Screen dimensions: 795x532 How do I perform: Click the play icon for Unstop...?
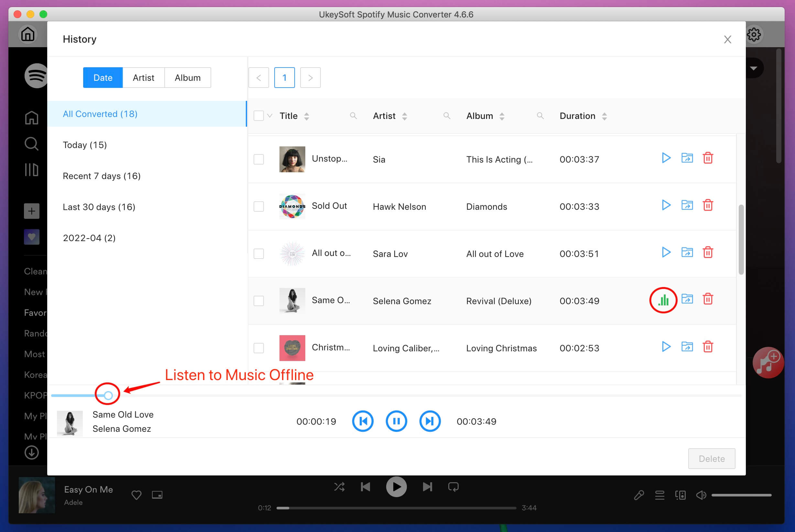(x=665, y=158)
